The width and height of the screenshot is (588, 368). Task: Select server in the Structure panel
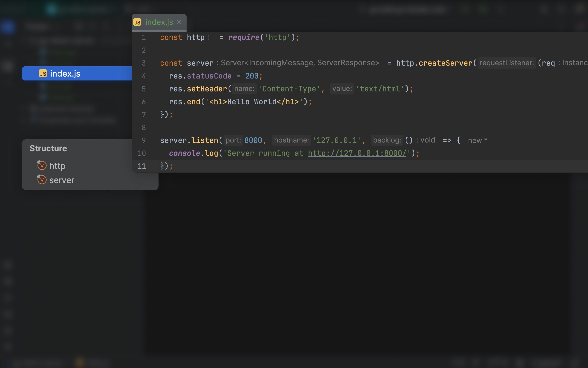[62, 180]
